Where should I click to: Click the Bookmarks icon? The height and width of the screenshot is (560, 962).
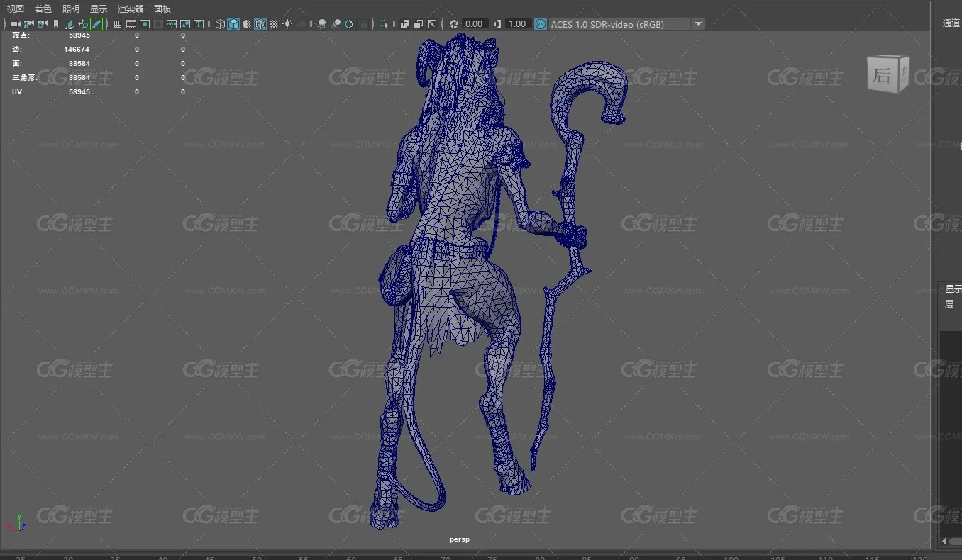(56, 24)
